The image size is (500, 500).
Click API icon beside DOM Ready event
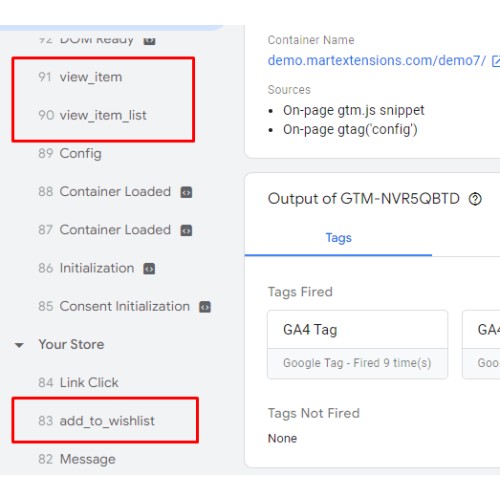click(149, 41)
